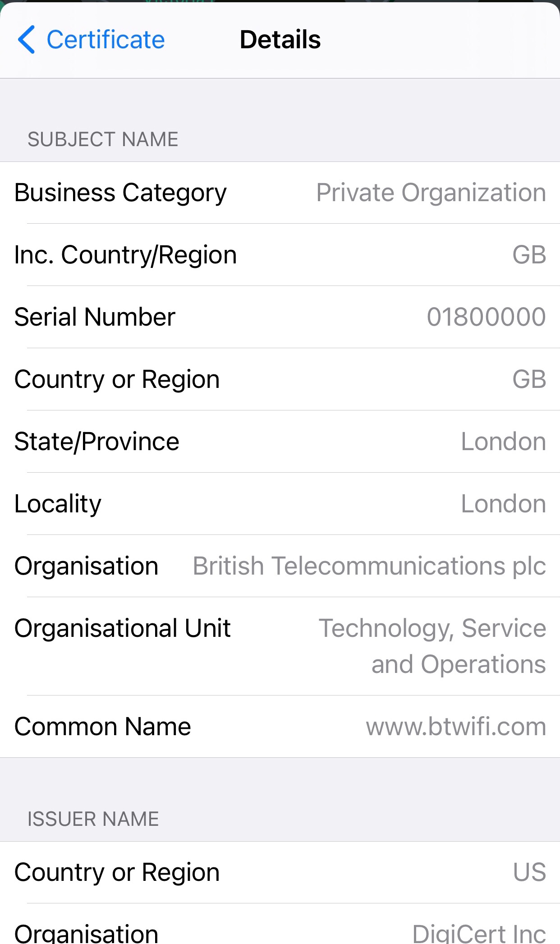
Task: Tap the State/Province label
Action: pos(96,442)
